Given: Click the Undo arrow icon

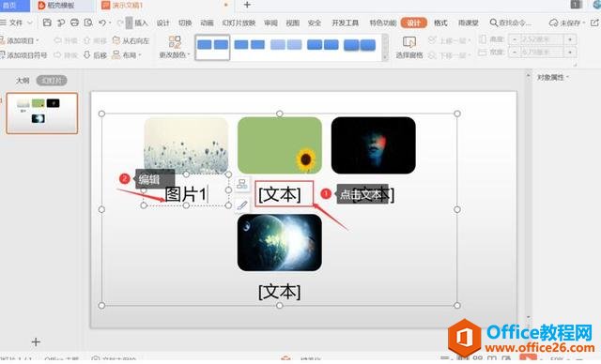Looking at the screenshot, I should (102, 23).
